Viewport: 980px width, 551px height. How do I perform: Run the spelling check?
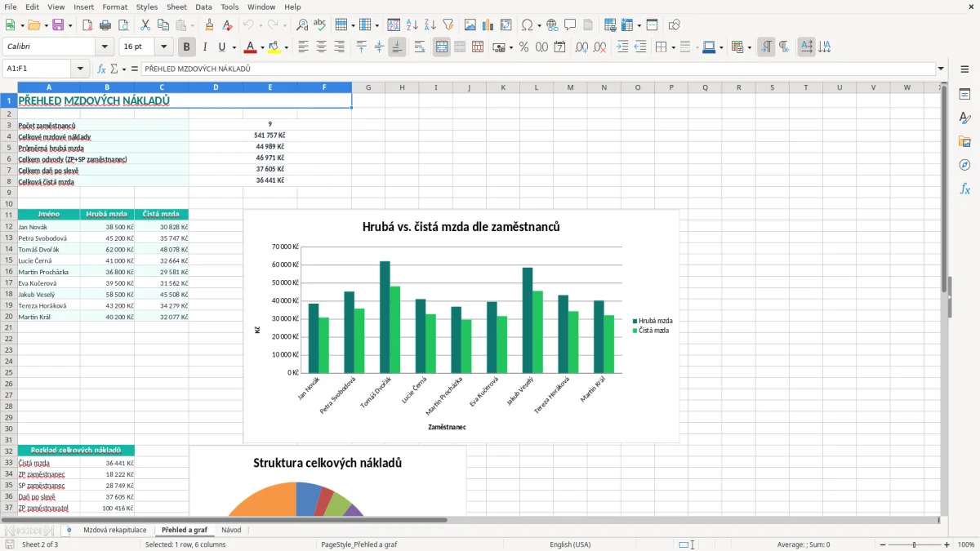[x=320, y=25]
